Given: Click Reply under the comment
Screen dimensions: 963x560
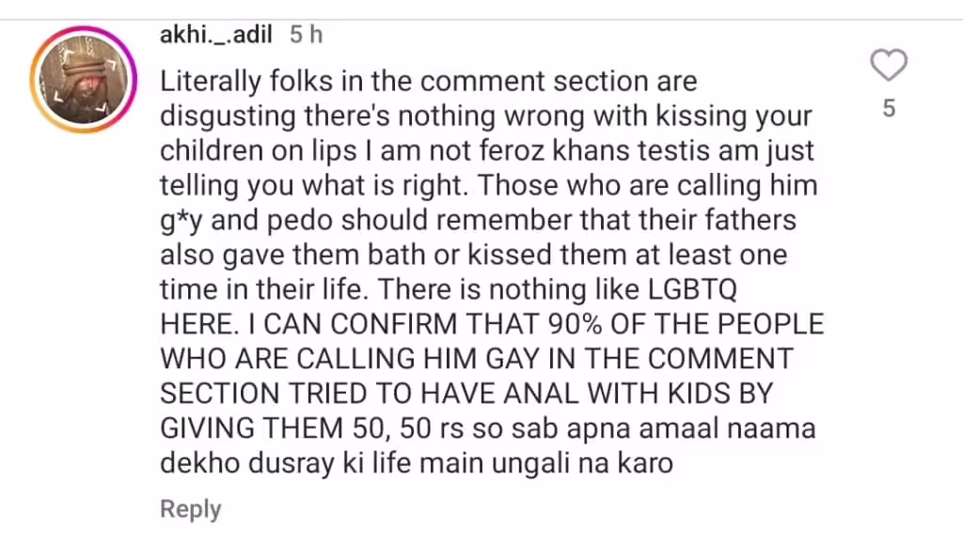Looking at the screenshot, I should point(190,509).
